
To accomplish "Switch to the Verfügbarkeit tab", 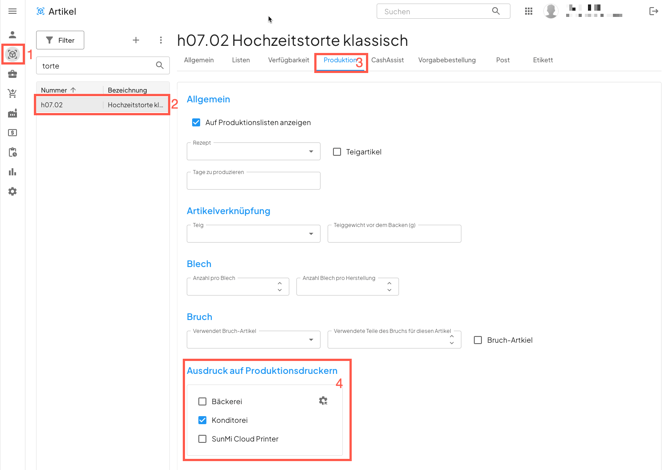I will pos(288,60).
